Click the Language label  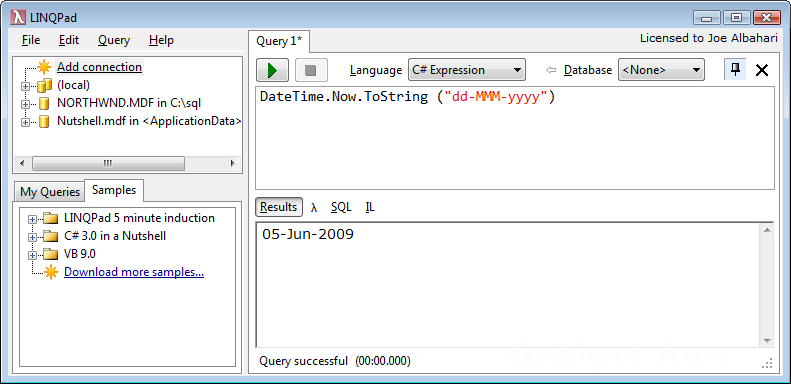tap(376, 70)
